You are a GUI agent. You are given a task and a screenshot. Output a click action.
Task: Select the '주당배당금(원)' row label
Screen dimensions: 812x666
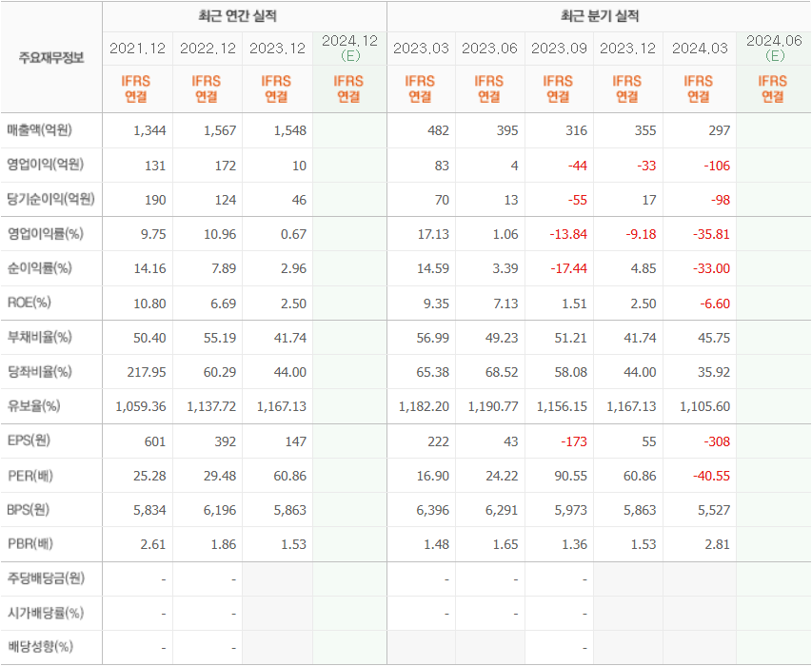point(46,578)
